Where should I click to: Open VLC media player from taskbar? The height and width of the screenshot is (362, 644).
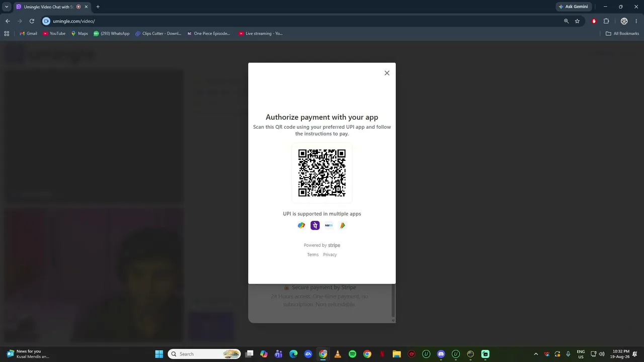tap(338, 354)
